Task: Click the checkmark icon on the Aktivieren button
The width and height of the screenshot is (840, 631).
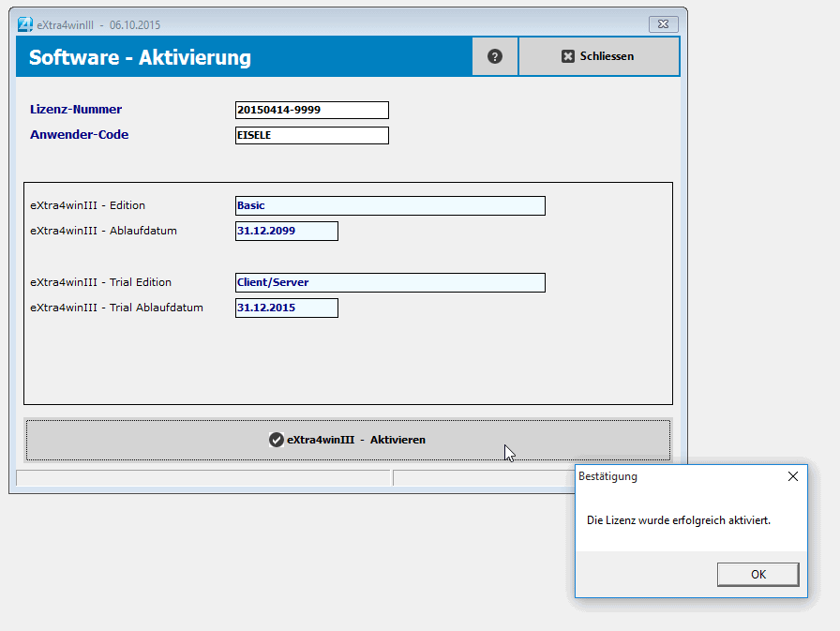Action: (276, 440)
